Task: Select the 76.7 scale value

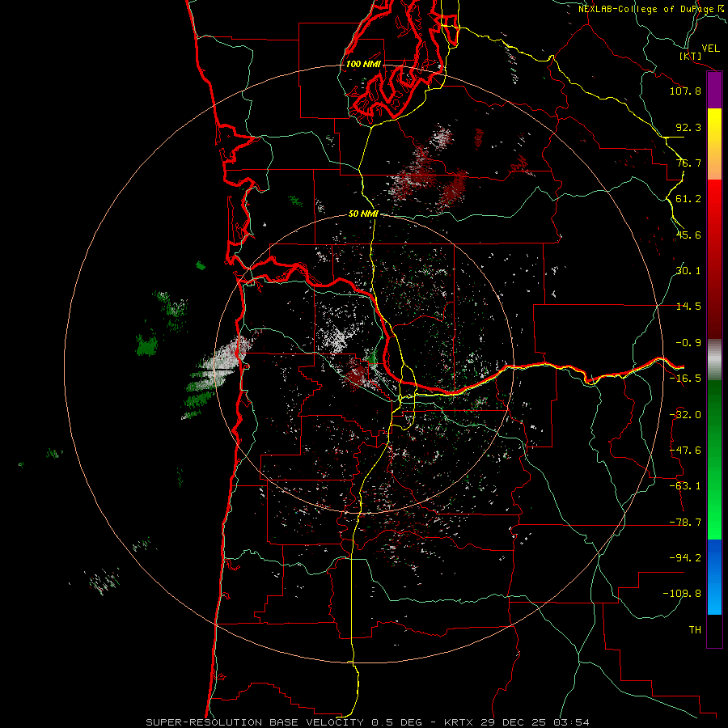Action: (x=688, y=163)
